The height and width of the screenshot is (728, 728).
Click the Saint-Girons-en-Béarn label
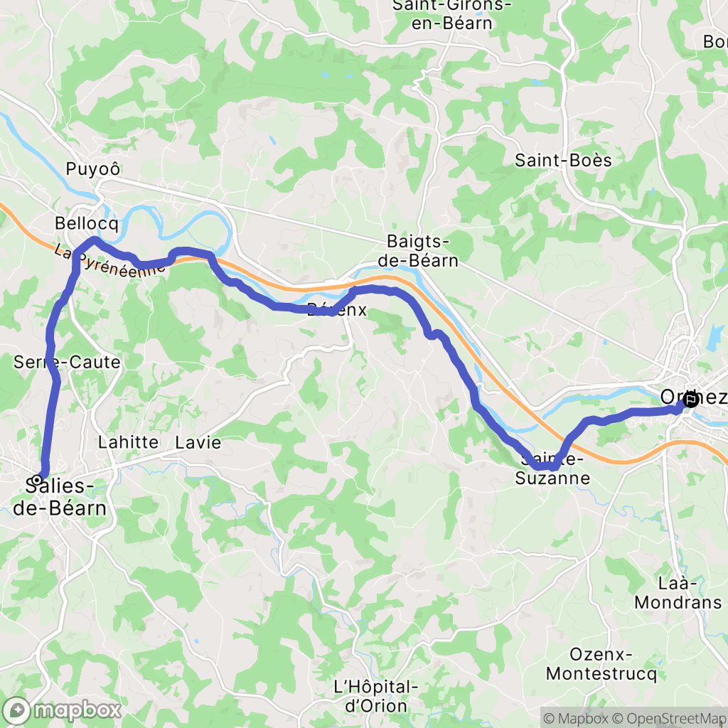(451, 15)
